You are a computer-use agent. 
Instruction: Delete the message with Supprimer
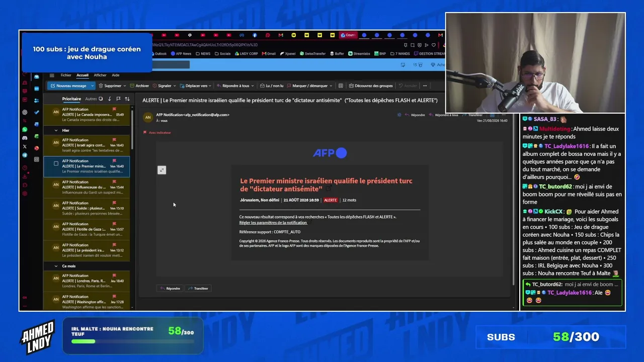pos(110,86)
